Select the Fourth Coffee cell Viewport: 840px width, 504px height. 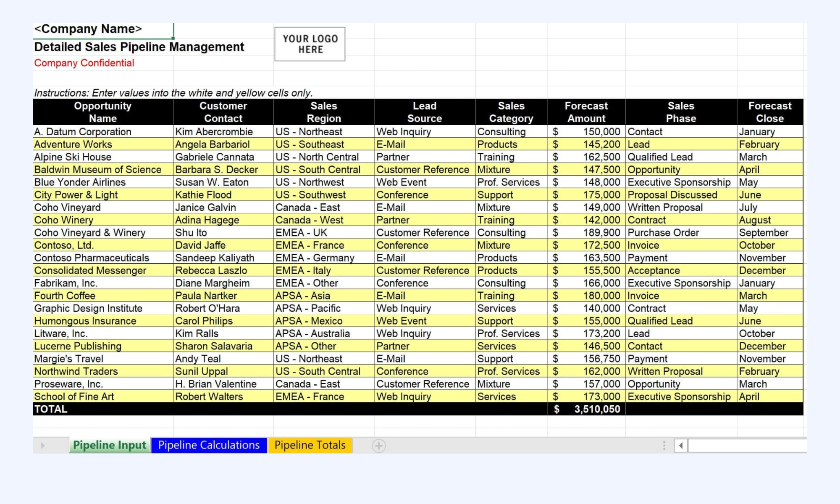103,295
